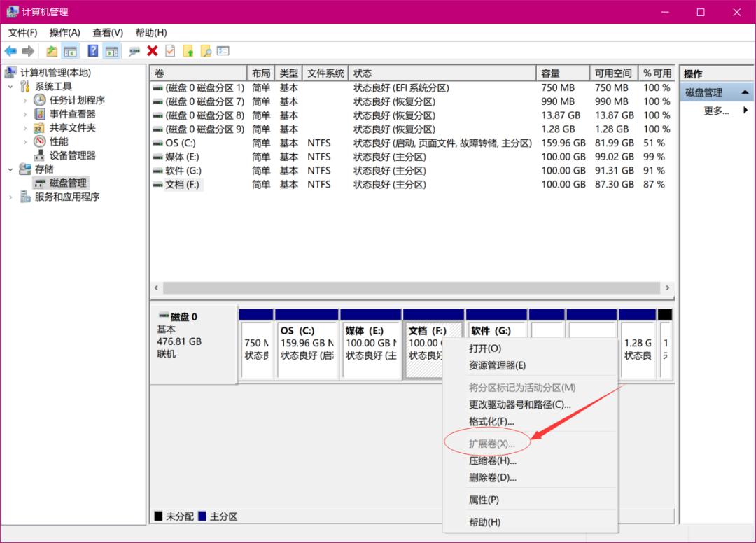Toggle the action pane toolbar icon
The width and height of the screenshot is (756, 543).
[112, 51]
